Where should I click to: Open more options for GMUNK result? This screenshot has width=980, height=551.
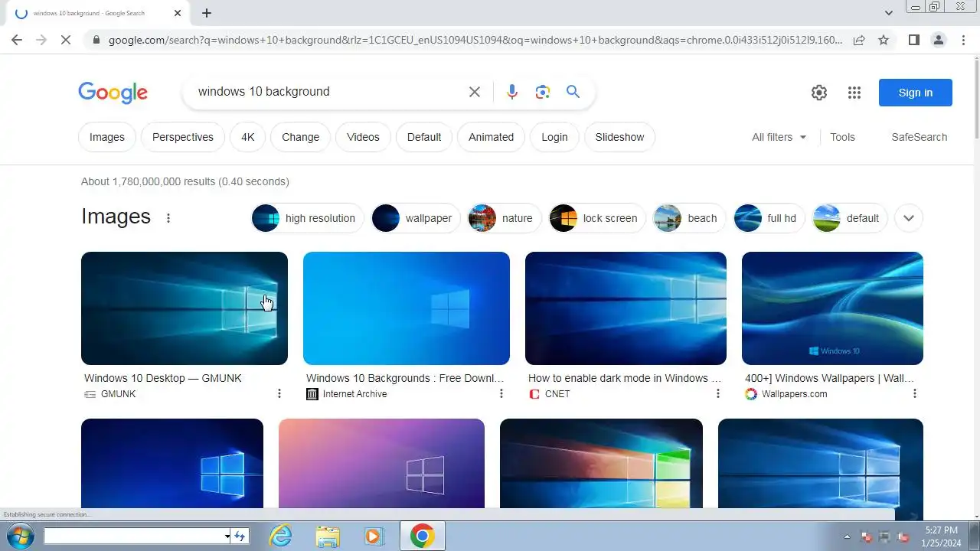(x=279, y=393)
